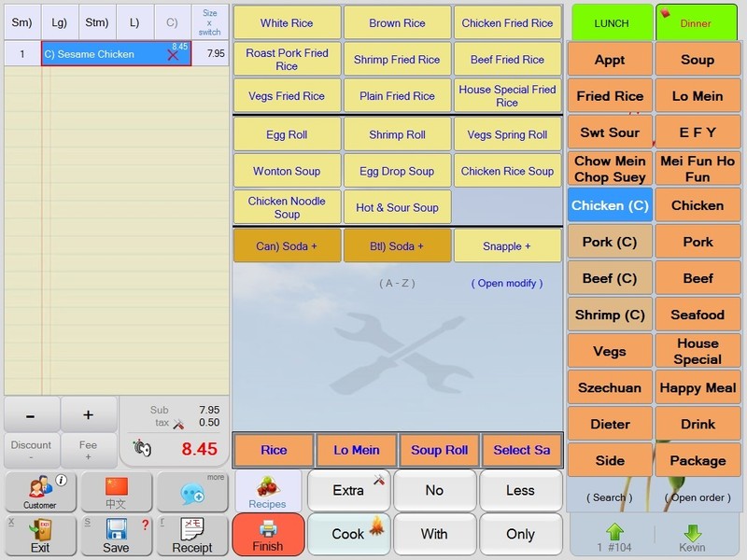Open the Soup category
The image size is (747, 560).
pos(698,60)
